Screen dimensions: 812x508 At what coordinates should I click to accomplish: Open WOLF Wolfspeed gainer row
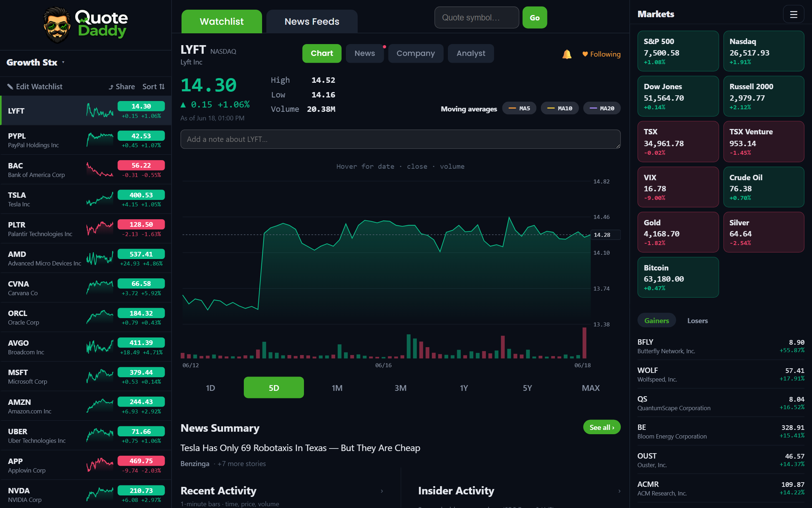pos(721,374)
